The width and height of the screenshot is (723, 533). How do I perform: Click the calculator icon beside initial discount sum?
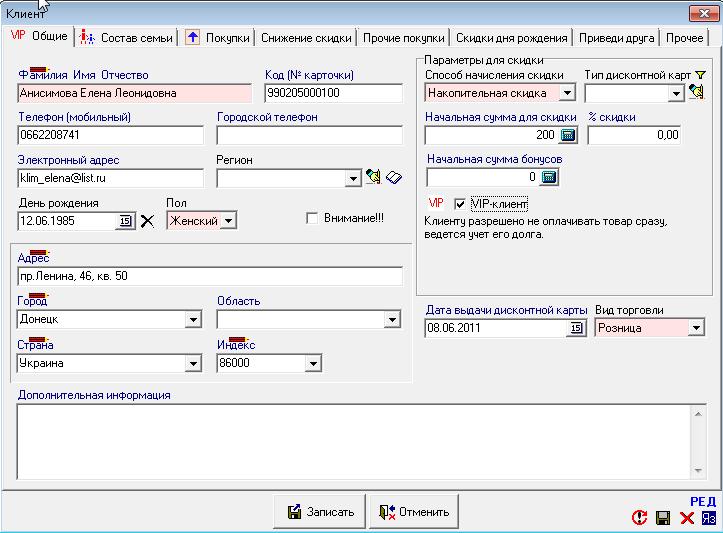point(568,135)
